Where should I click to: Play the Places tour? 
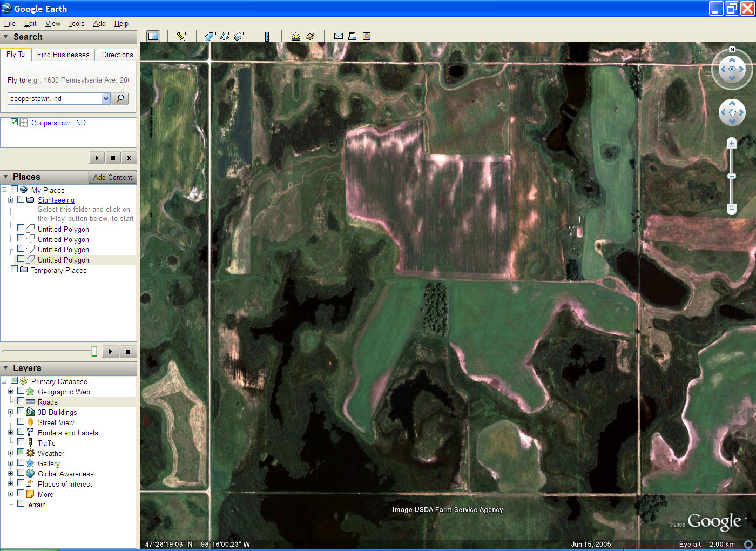point(111,352)
